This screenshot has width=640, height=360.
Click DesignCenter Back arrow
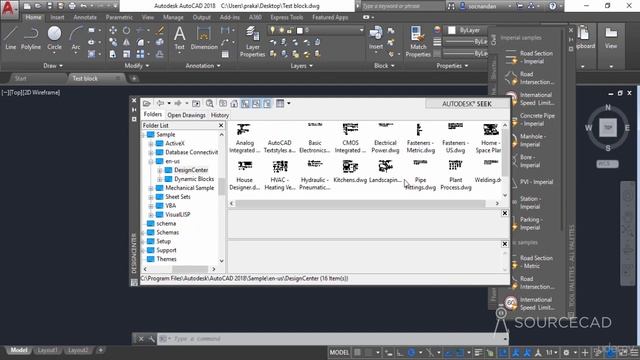coord(160,104)
